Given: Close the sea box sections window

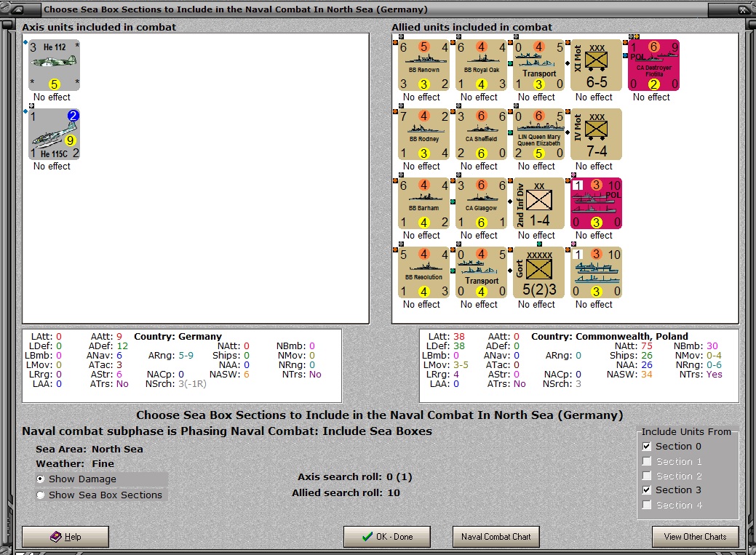Looking at the screenshot, I should [x=743, y=9].
